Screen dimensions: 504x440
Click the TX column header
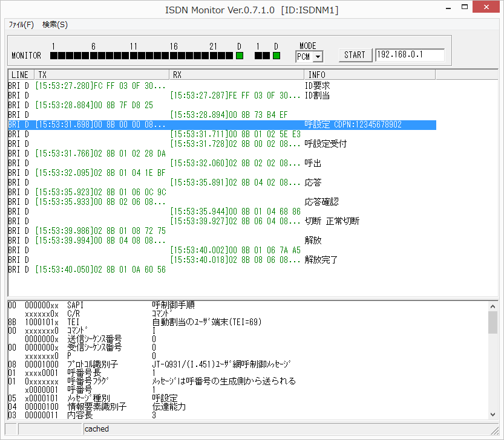102,75
